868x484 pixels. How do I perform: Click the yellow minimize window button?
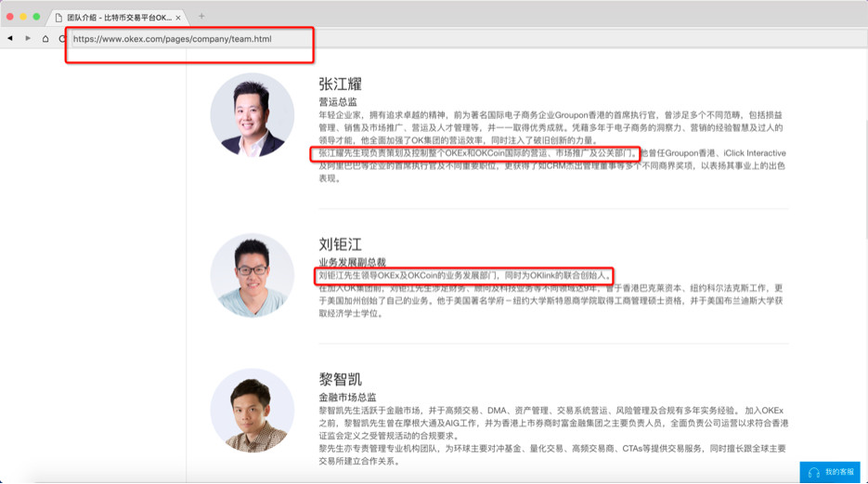[x=23, y=17]
